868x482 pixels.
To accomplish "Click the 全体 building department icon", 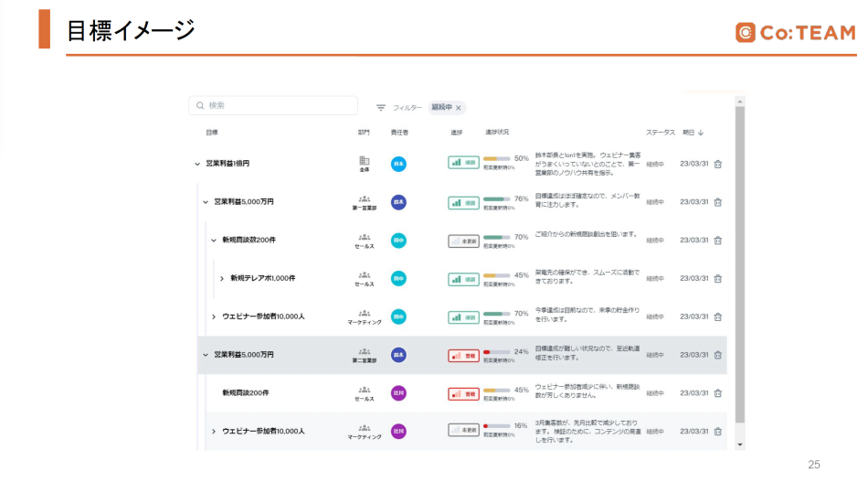I will pyautogui.click(x=365, y=161).
